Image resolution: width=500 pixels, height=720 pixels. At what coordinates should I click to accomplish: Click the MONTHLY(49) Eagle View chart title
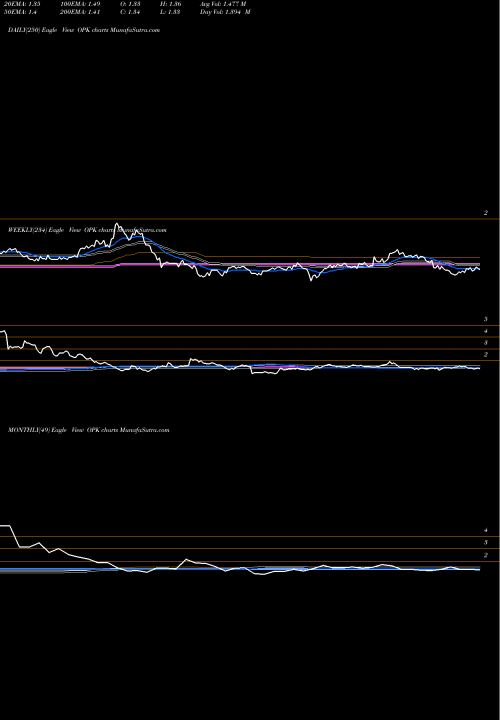89,430
